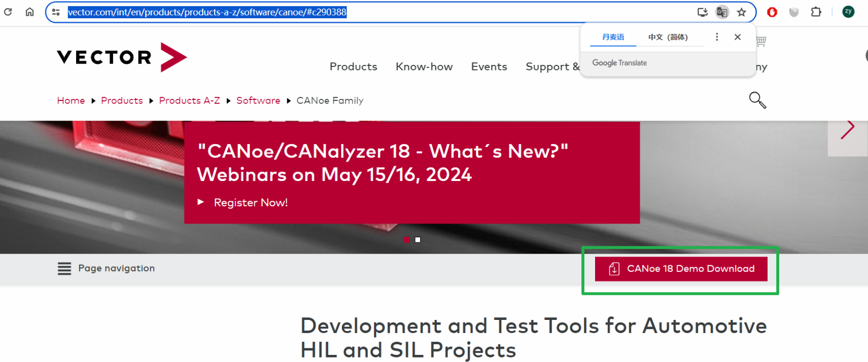868x362 pixels.
Task: Open site information icon in address bar
Action: point(56,12)
